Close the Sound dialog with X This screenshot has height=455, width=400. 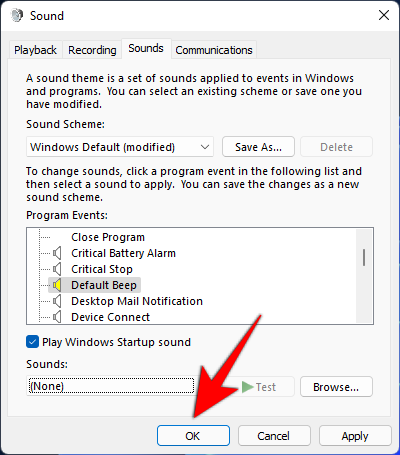tap(384, 15)
